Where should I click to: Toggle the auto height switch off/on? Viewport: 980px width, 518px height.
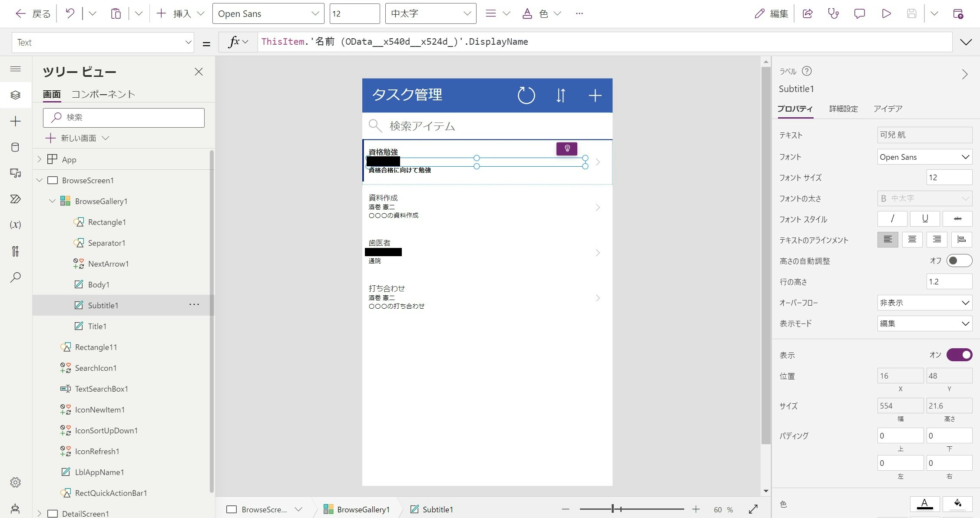(959, 261)
